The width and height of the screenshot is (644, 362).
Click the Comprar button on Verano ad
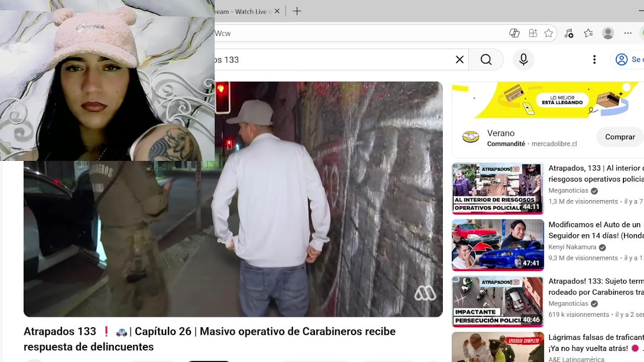click(620, 137)
